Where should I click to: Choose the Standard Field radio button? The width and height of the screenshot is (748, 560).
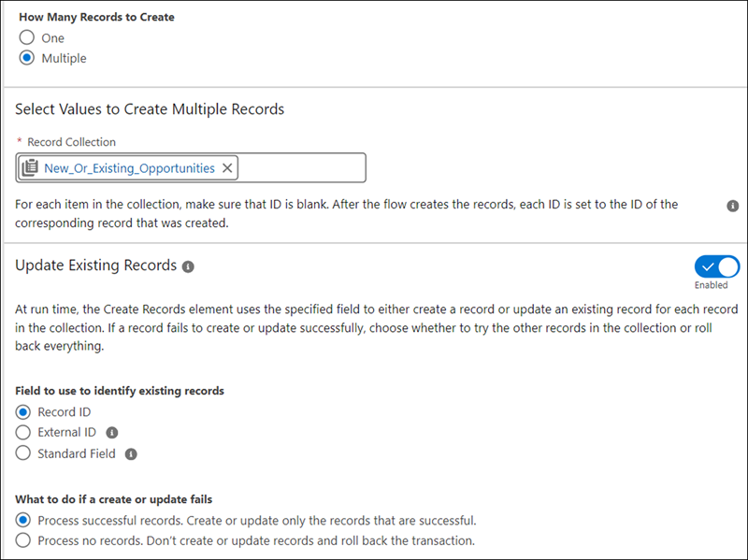click(x=24, y=453)
